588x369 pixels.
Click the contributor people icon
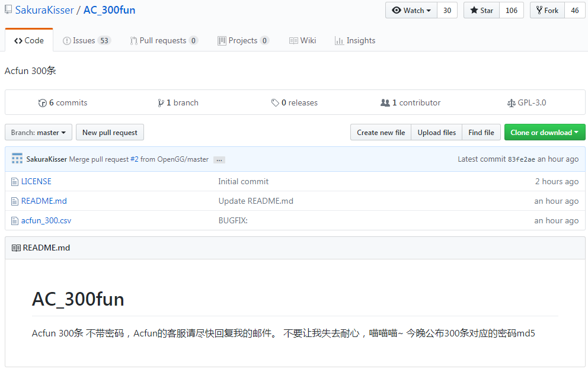(385, 102)
